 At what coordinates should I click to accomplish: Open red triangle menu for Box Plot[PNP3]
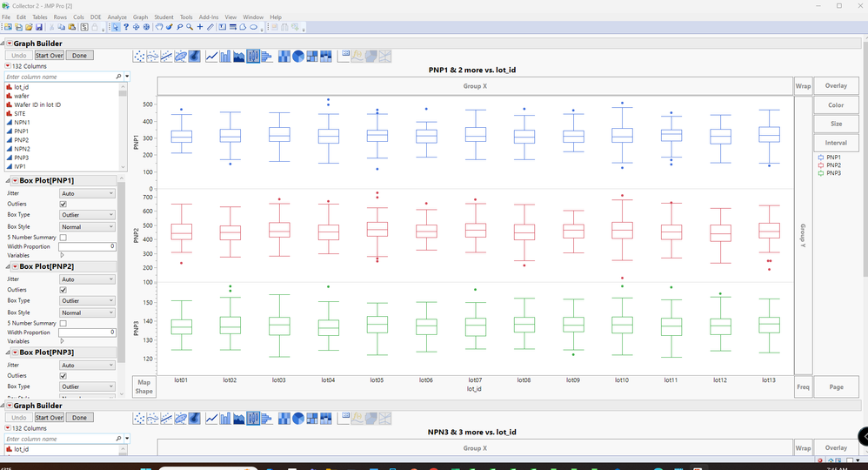pos(15,352)
